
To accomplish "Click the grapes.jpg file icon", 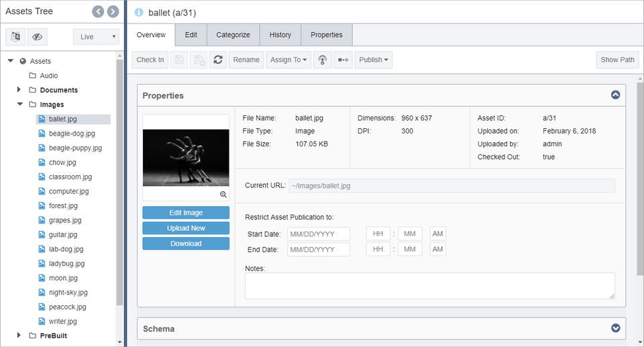I will click(x=42, y=220).
